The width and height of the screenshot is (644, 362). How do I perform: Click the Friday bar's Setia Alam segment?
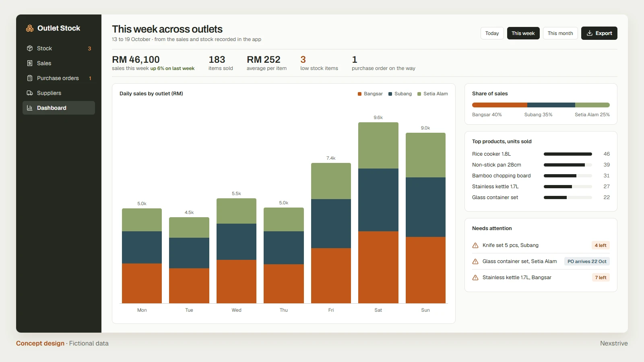click(331, 181)
